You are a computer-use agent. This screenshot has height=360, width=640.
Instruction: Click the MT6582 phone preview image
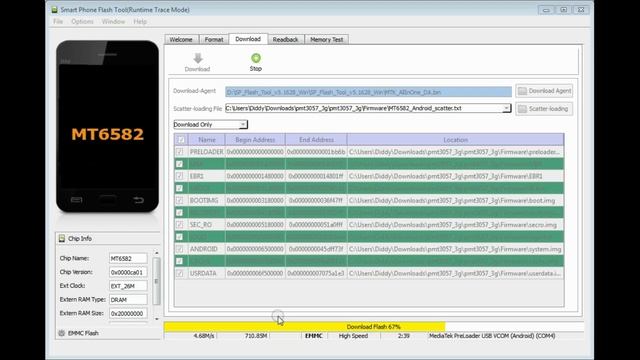pos(107,127)
